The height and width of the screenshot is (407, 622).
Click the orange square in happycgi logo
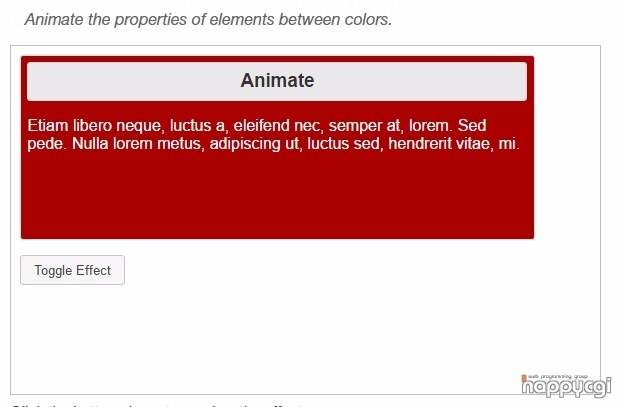(x=524, y=377)
